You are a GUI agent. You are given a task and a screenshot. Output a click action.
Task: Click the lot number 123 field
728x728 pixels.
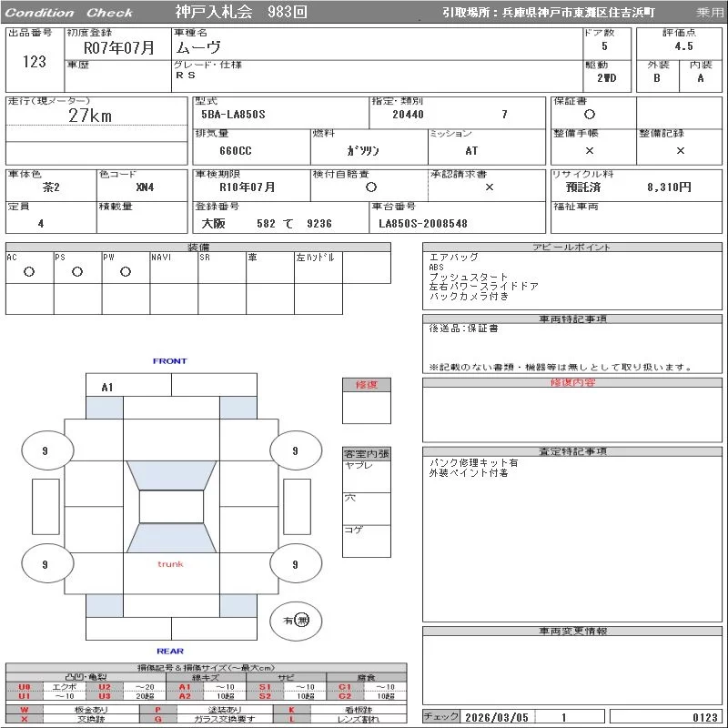(34, 62)
